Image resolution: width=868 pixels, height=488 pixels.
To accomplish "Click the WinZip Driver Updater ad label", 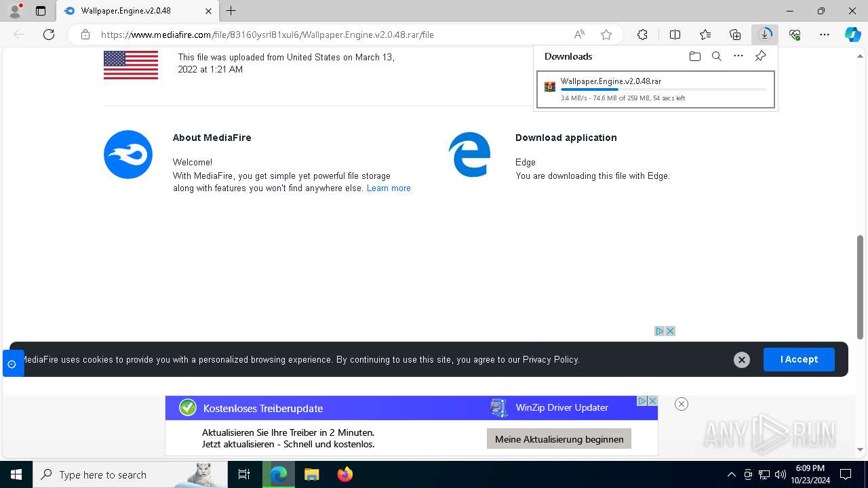I will tap(562, 407).
